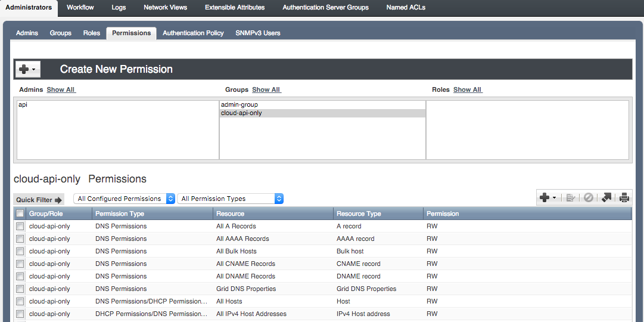Check the Grid DNS Properties row checkbox
The image size is (644, 322).
pyautogui.click(x=20, y=289)
